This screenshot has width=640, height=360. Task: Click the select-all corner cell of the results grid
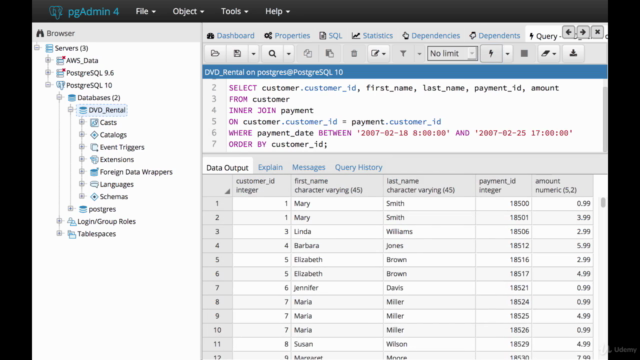click(218, 185)
